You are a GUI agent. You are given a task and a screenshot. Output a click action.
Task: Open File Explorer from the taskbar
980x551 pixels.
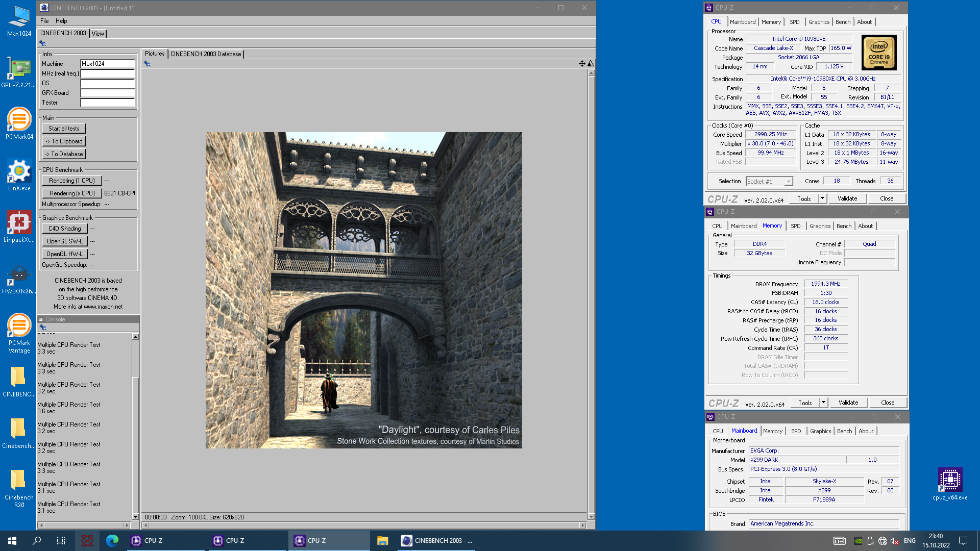[383, 541]
